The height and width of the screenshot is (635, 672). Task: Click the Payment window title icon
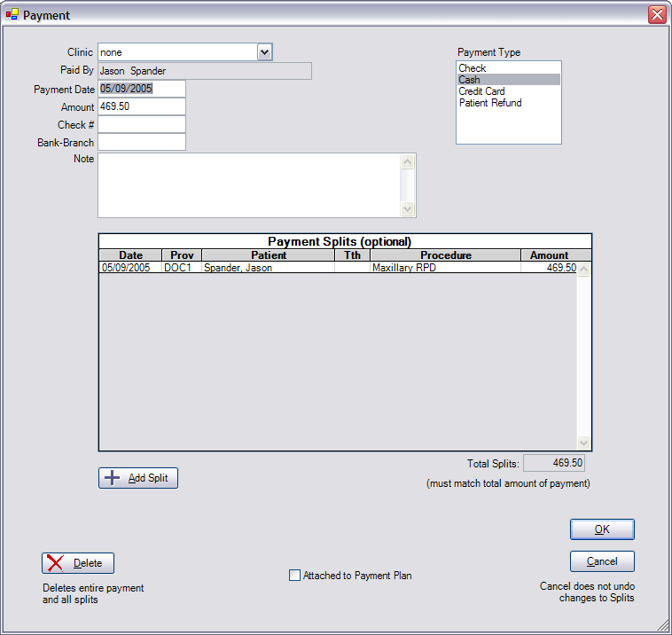point(12,15)
